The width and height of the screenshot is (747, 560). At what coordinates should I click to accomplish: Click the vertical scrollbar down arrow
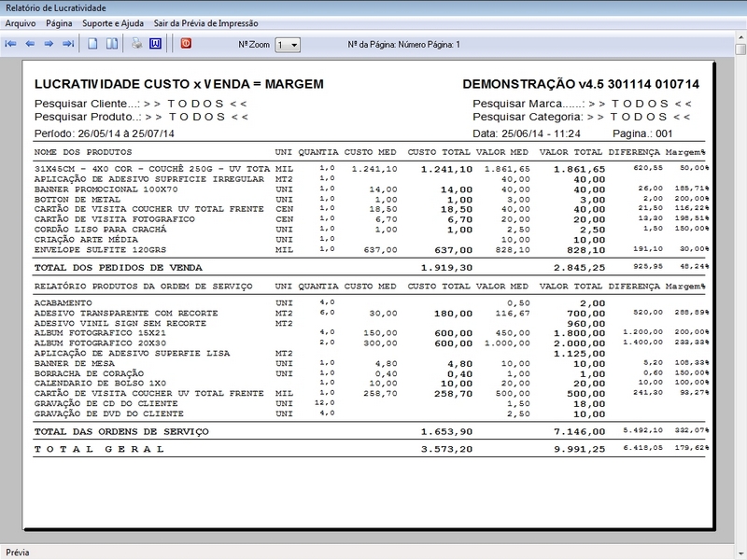[740, 534]
